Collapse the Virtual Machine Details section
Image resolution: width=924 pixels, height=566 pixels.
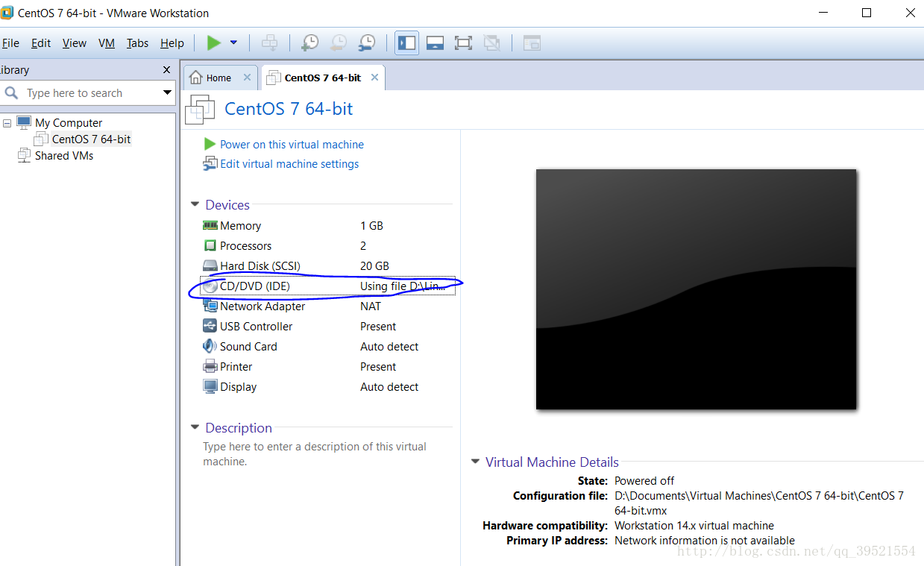pos(475,462)
